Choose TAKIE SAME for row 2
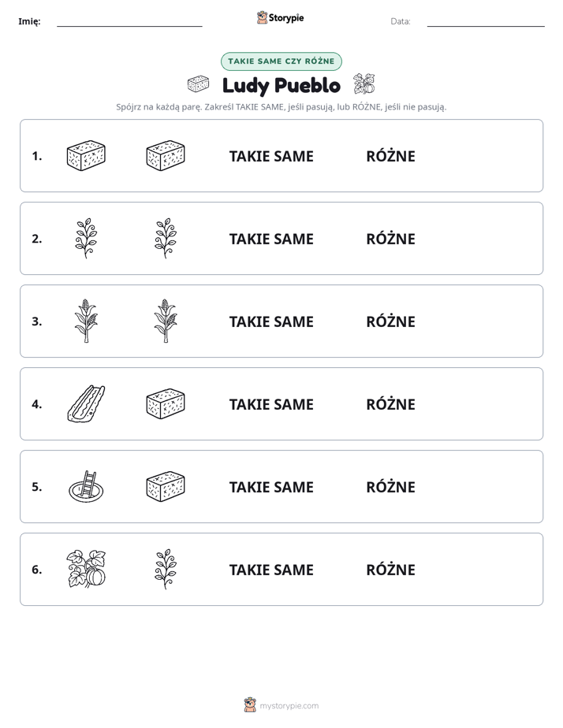 (x=271, y=239)
